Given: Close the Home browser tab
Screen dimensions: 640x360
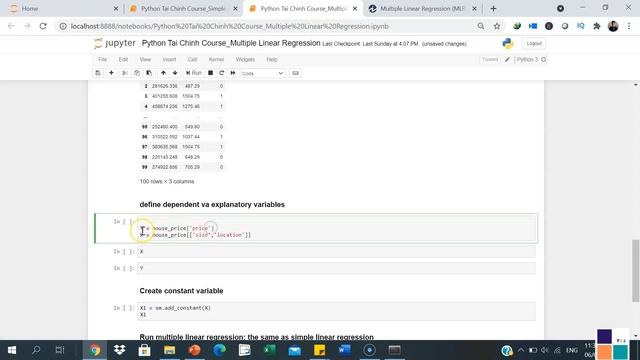Looking at the screenshot, I should click(116, 9).
